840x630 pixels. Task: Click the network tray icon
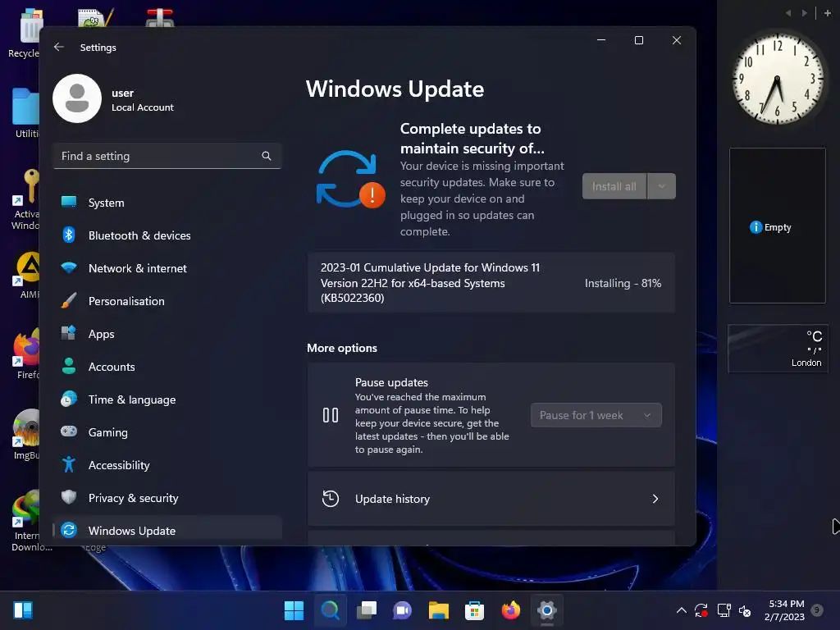coord(724,610)
